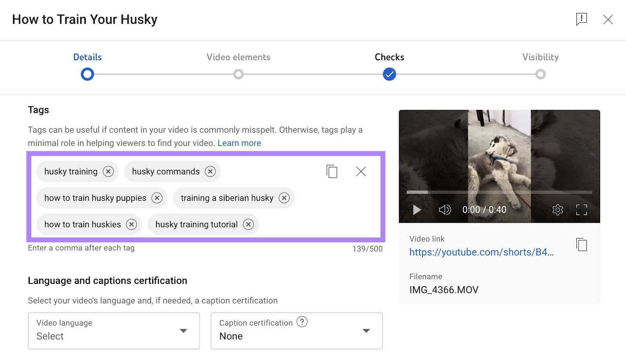Copy the video link using the copy icon
626x364 pixels.
coord(582,244)
